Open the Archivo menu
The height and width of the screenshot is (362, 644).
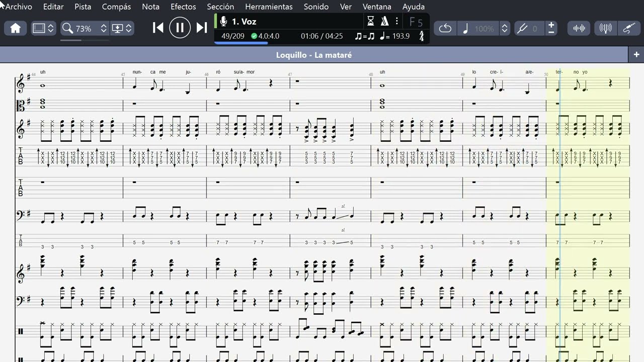pyautogui.click(x=19, y=7)
